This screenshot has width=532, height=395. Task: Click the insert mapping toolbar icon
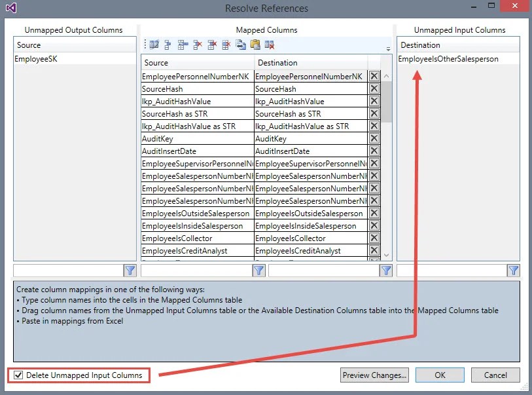click(x=181, y=44)
